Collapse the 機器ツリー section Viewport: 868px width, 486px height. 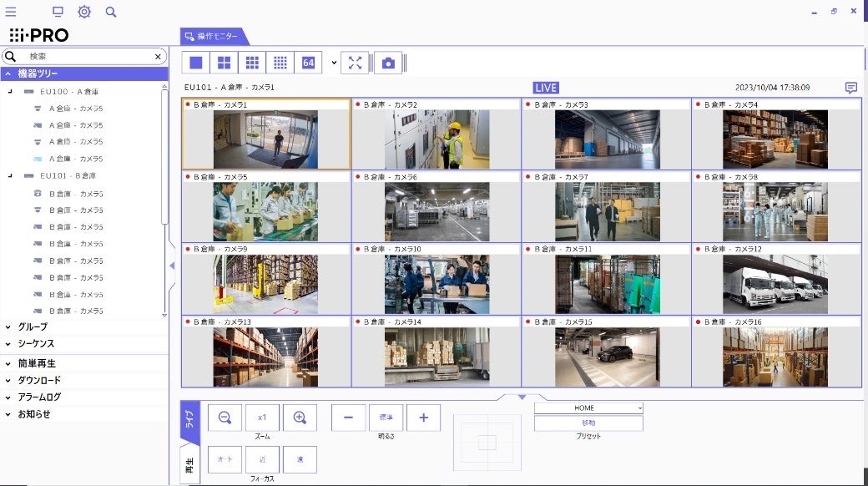[84, 73]
